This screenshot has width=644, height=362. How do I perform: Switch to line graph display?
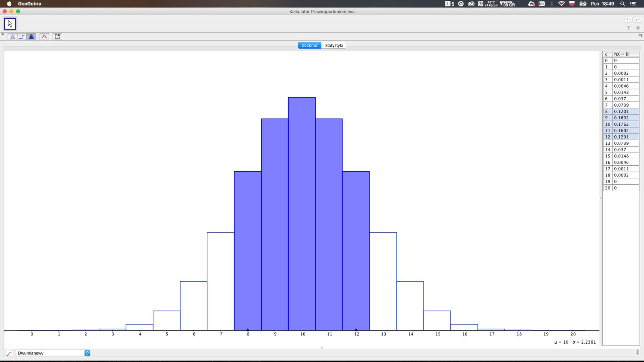12,37
